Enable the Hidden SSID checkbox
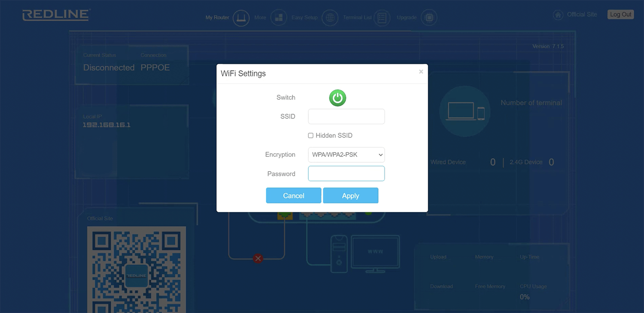 click(310, 136)
